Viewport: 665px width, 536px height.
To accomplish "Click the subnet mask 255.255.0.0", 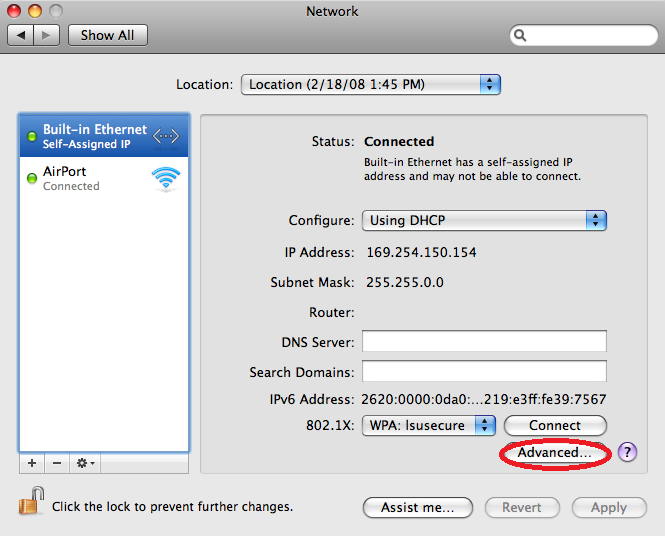I will pyautogui.click(x=405, y=282).
